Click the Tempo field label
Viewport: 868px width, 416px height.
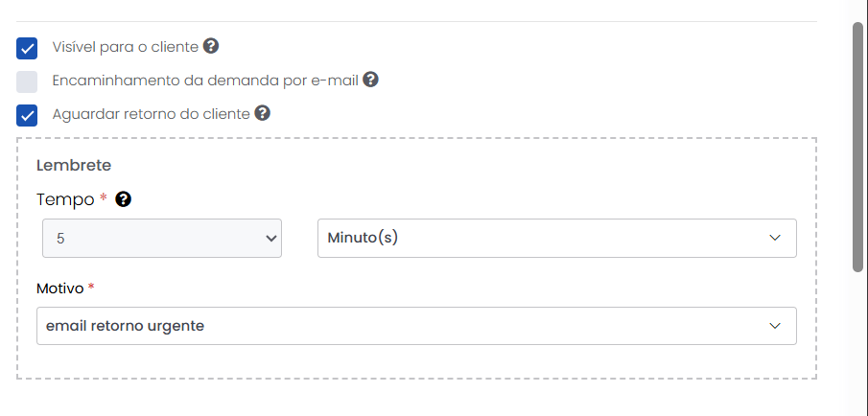coord(65,199)
